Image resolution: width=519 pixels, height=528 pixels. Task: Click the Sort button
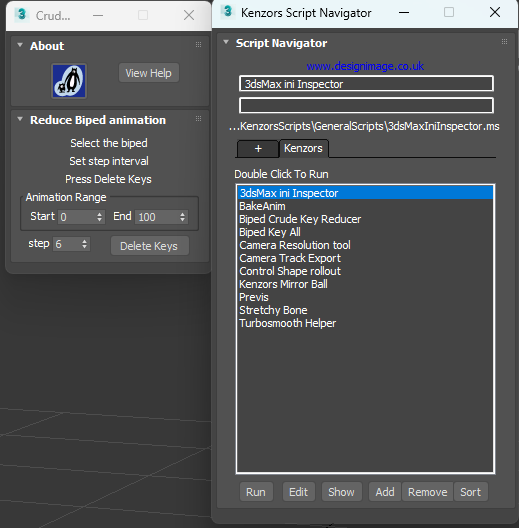471,492
